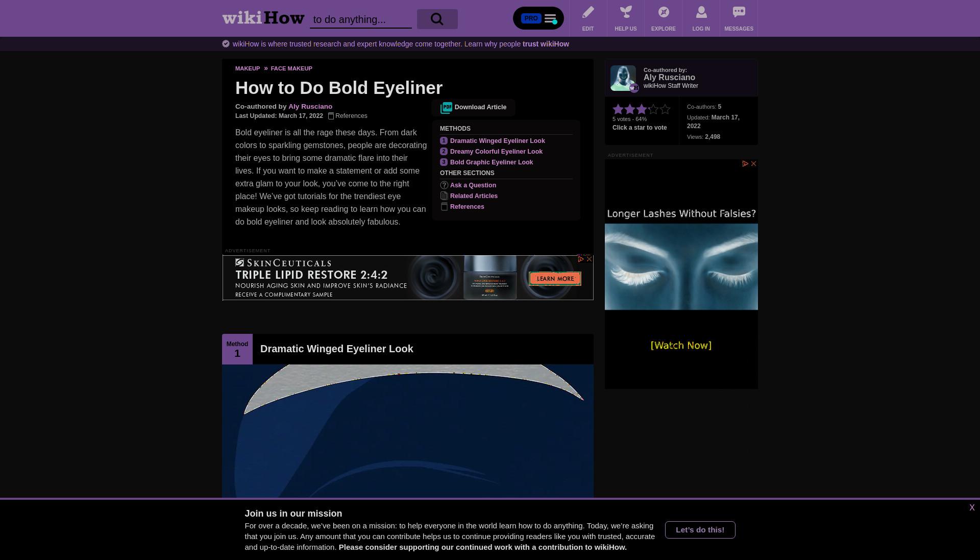Click the Method 1 eyeliner image
This screenshot has width=980, height=560.
click(x=408, y=431)
